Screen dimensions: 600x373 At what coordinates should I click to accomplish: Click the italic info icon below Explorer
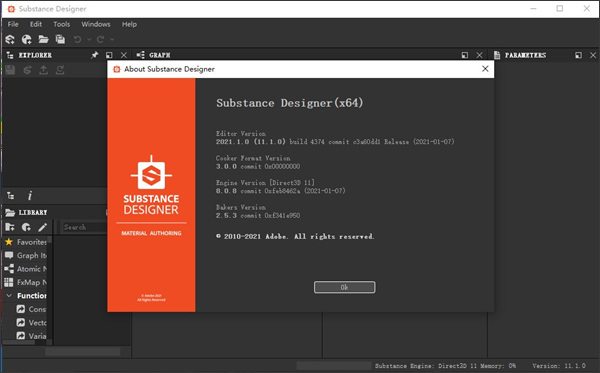point(30,196)
